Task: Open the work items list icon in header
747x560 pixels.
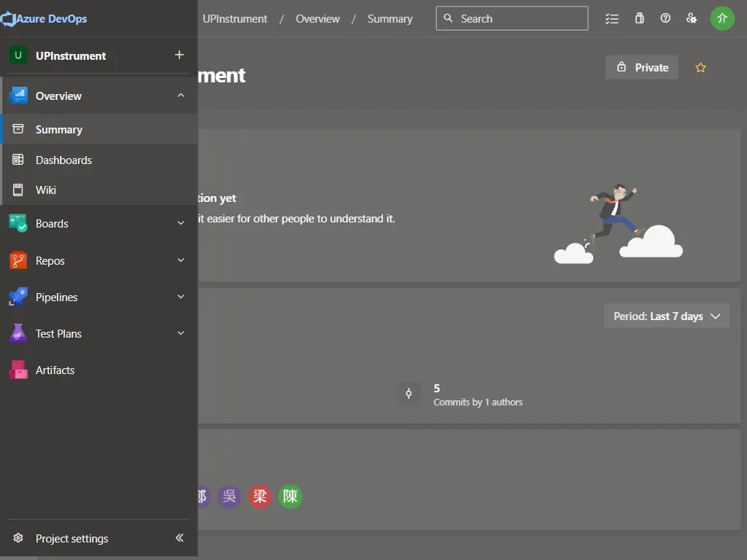Action: pos(612,18)
